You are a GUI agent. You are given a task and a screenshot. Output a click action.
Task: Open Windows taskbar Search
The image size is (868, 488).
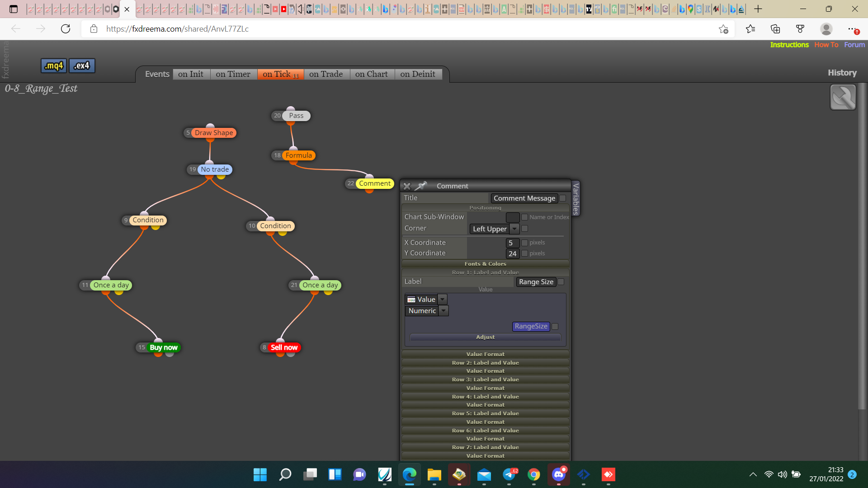click(x=285, y=474)
